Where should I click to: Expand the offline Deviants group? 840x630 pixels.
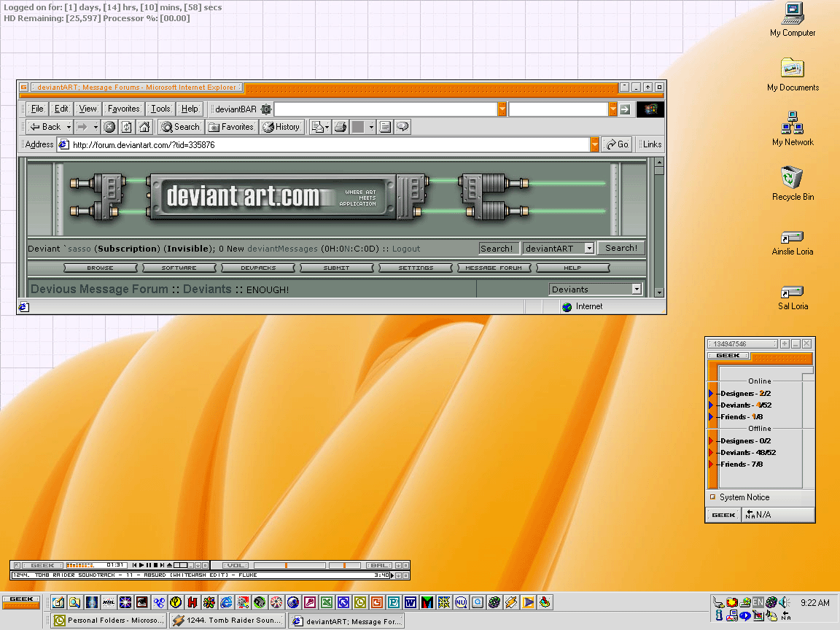tap(712, 453)
